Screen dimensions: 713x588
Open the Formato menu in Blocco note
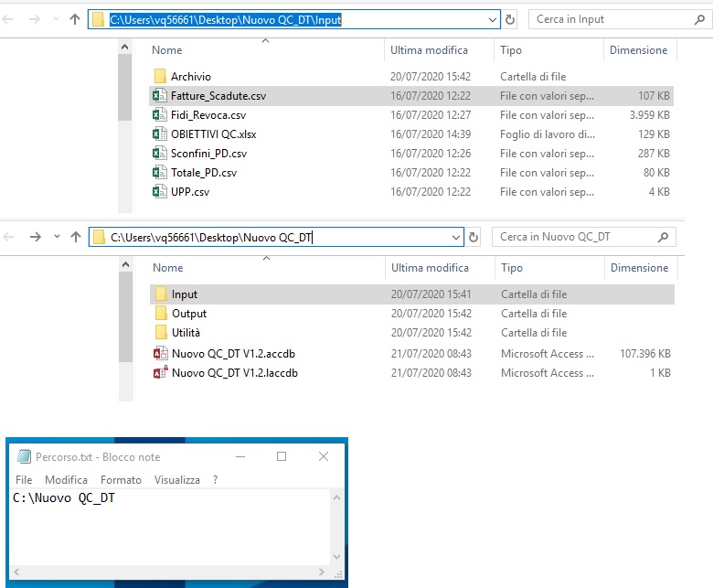click(x=121, y=480)
